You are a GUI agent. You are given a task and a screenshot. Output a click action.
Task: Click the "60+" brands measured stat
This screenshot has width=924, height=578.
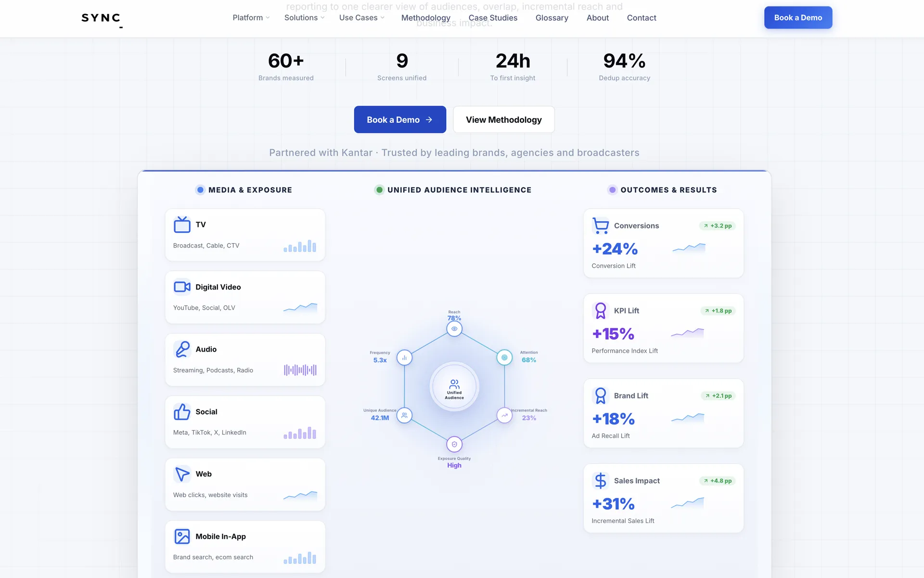286,61
